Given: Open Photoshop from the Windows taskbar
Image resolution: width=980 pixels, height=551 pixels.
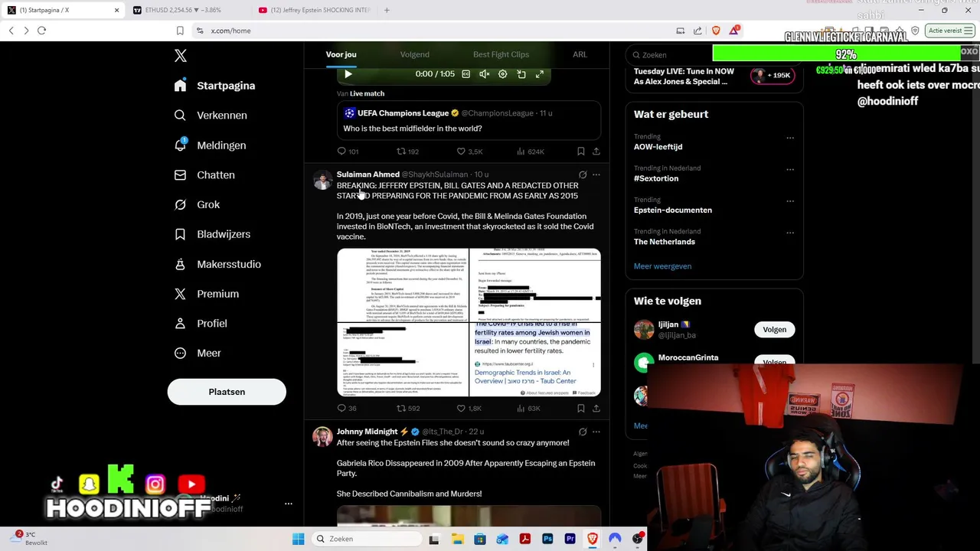Looking at the screenshot, I should click(x=547, y=540).
